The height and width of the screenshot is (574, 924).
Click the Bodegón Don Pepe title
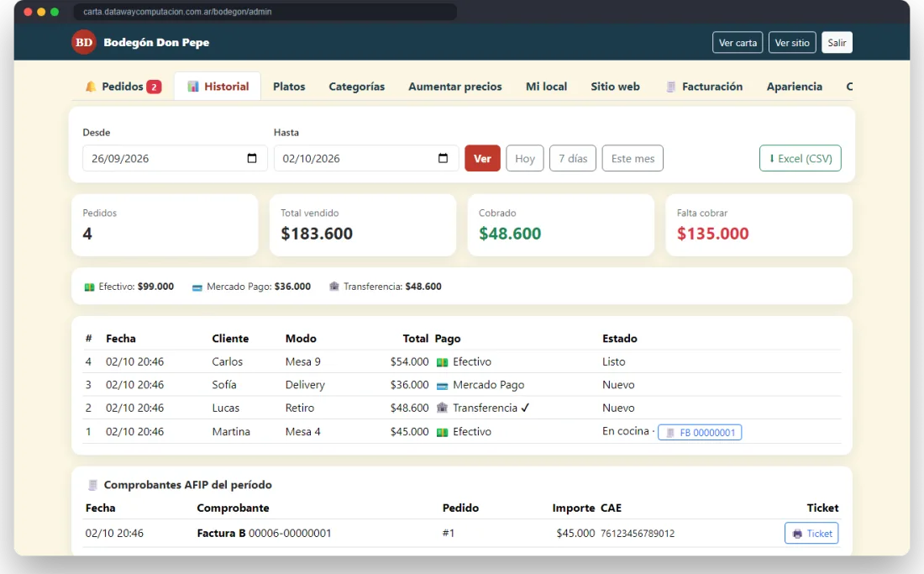point(156,42)
